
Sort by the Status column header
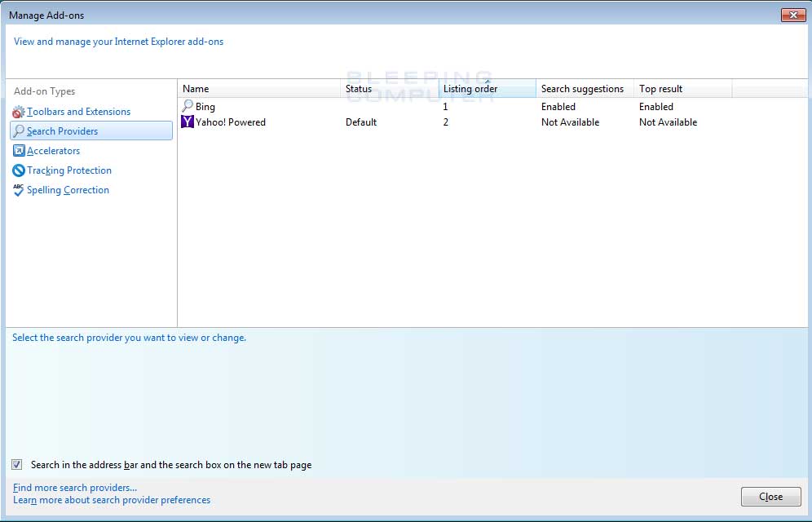tap(390, 89)
